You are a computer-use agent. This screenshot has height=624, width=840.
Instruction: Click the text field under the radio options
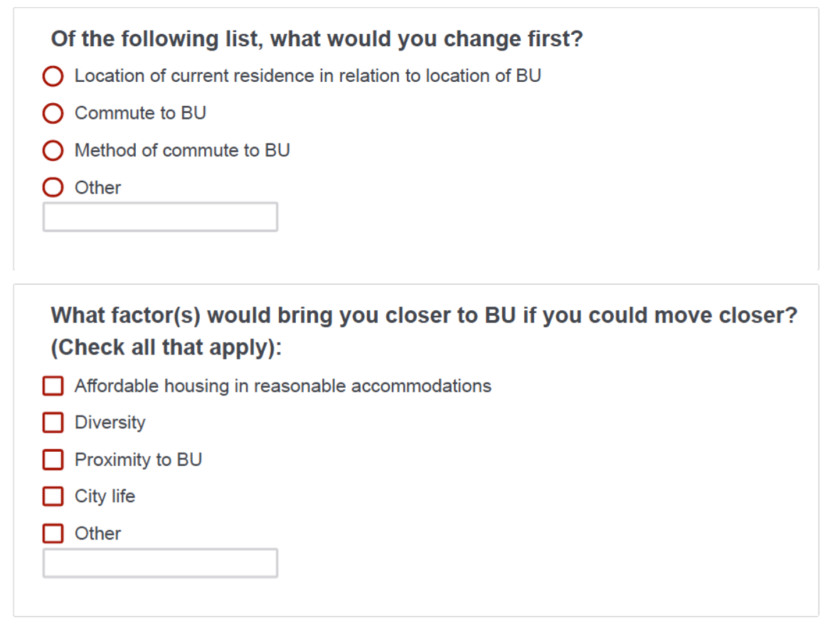coord(160,216)
